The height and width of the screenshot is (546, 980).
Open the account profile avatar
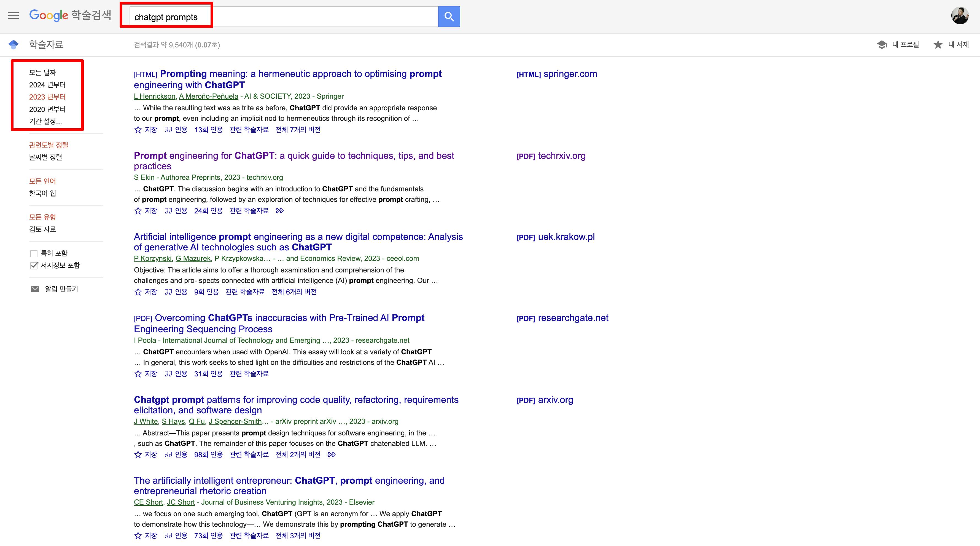(x=960, y=16)
